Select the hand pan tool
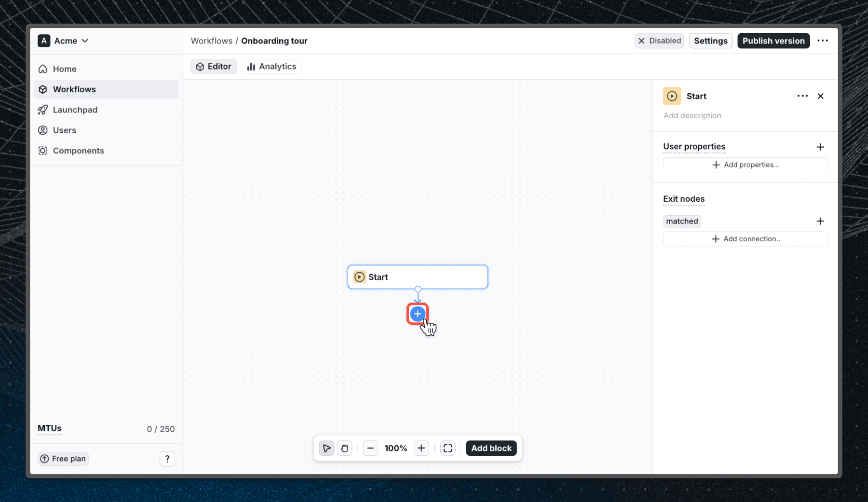Viewport: 868px width, 502px height. [344, 448]
